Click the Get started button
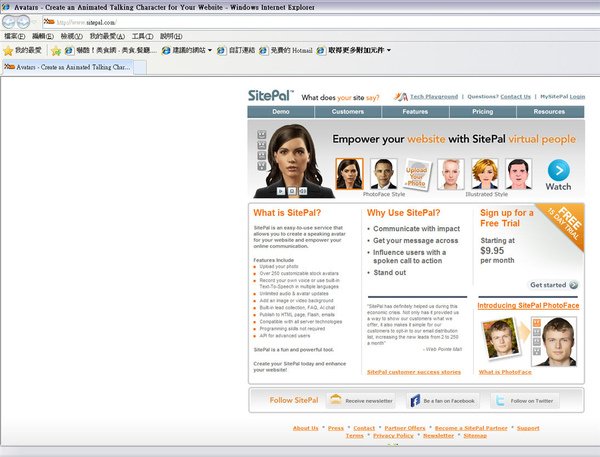 point(554,285)
